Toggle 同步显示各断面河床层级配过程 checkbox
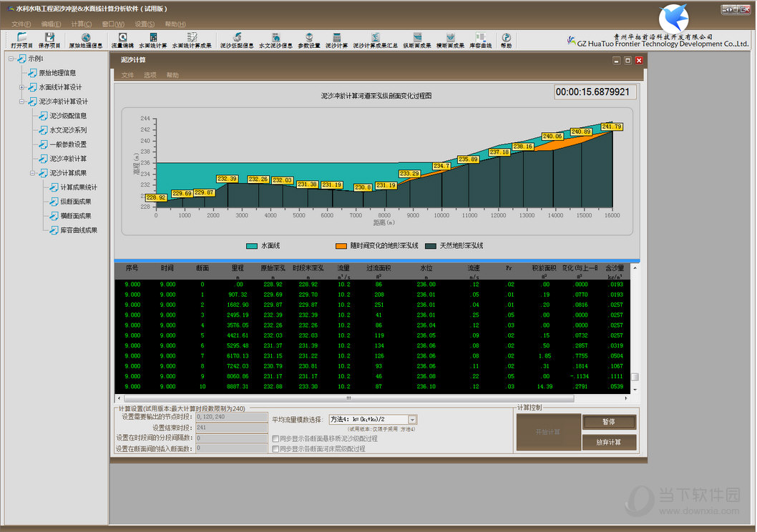This screenshot has height=532, width=757. coord(275,448)
